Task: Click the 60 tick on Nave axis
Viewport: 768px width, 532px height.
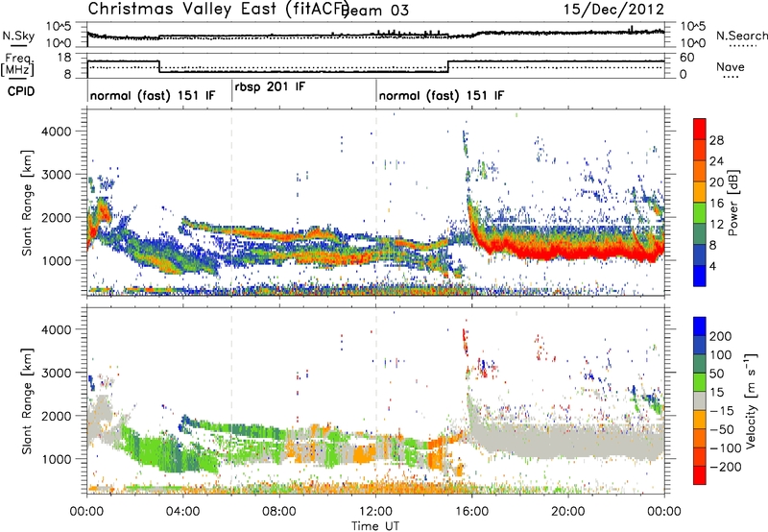Action: 686,58
